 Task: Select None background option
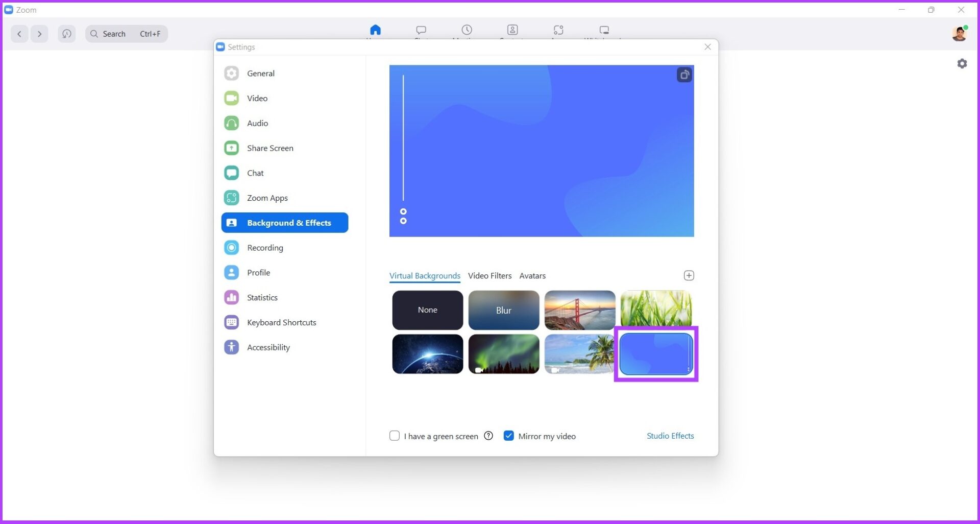428,310
